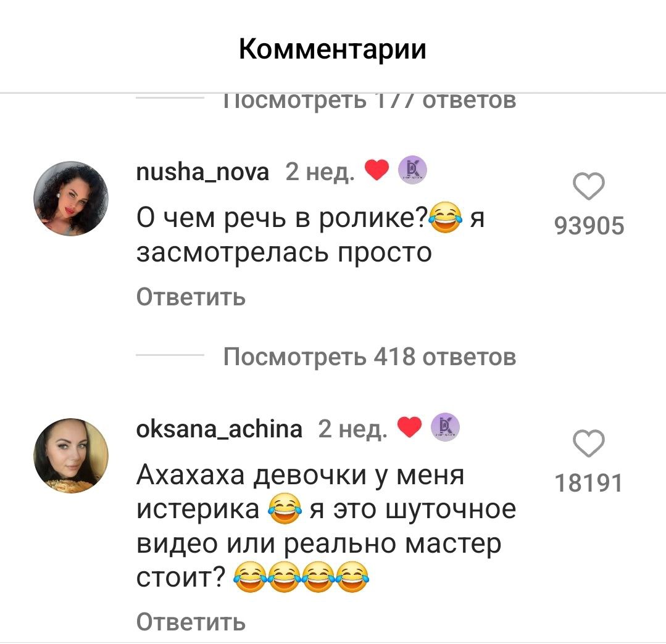
Task: Expand Посмотреть 418 ответов replies
Action: [370, 357]
